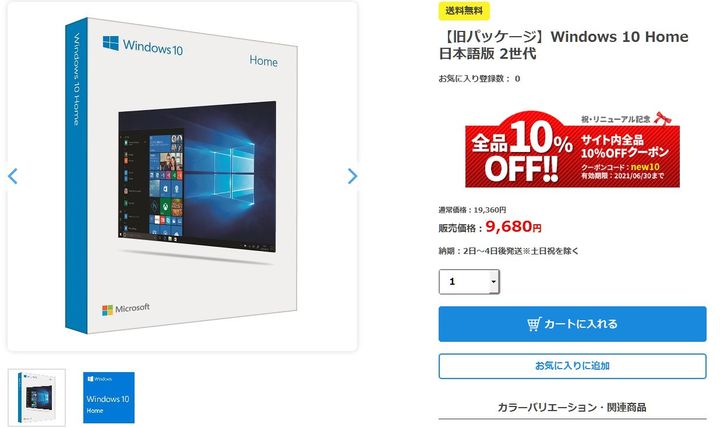Viewport: 720px width, 428px height.
Task: Click the sale price 9,680円
Action: click(513, 226)
